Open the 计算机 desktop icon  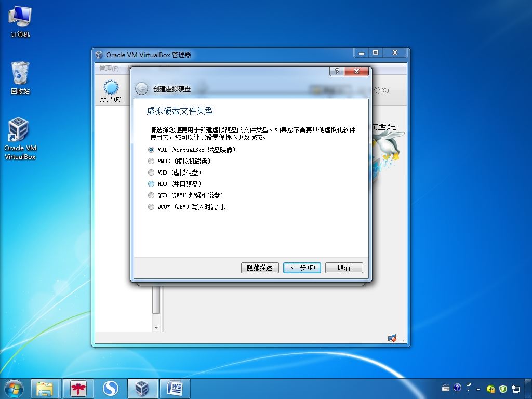tap(20, 22)
